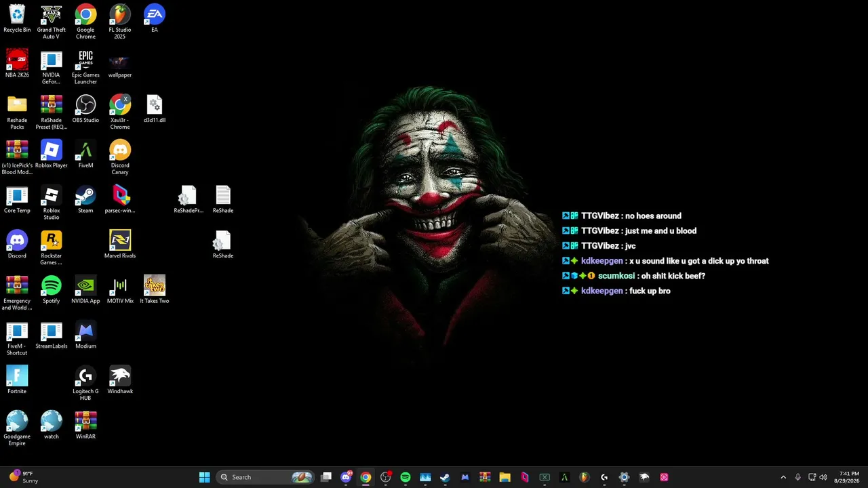Open the FiveM desktop icon labeled FiveM
This screenshot has width=868, height=488.
(x=85, y=155)
